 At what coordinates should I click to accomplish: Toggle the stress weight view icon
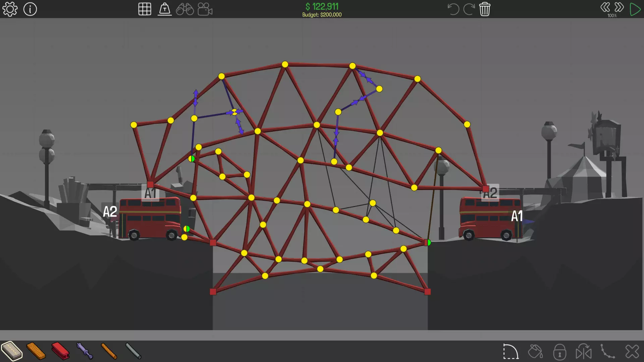tap(165, 9)
